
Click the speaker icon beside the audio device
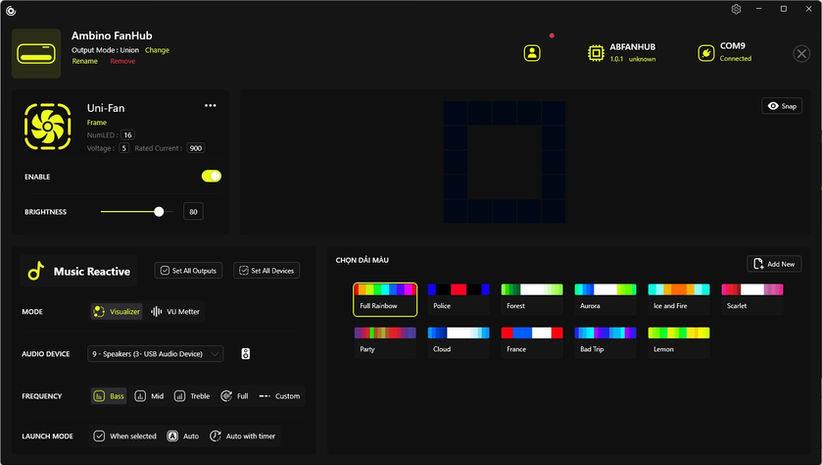pos(245,354)
